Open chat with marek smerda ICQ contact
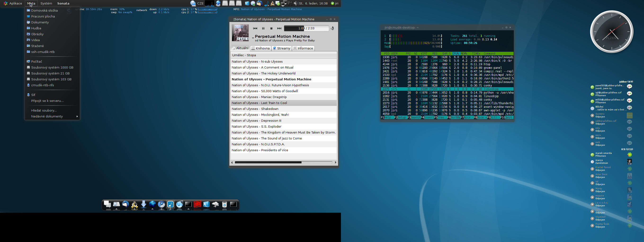644x242 pixels. [x=612, y=155]
